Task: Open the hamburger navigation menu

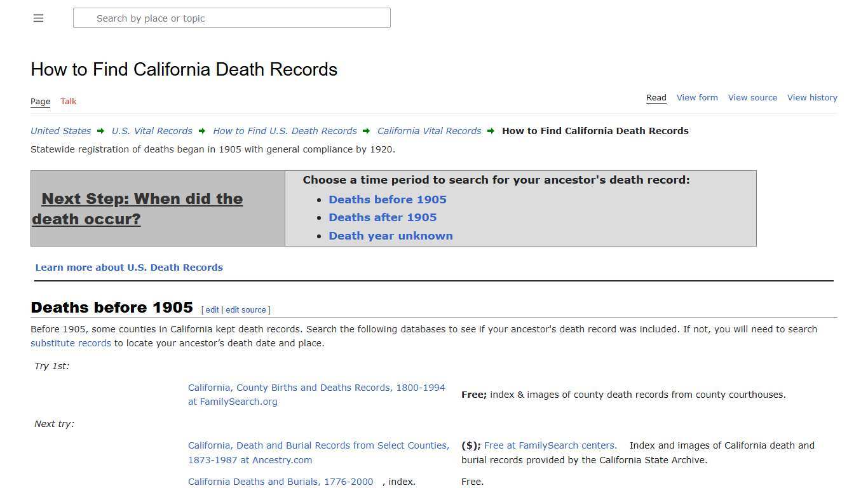Action: pyautogui.click(x=38, y=18)
